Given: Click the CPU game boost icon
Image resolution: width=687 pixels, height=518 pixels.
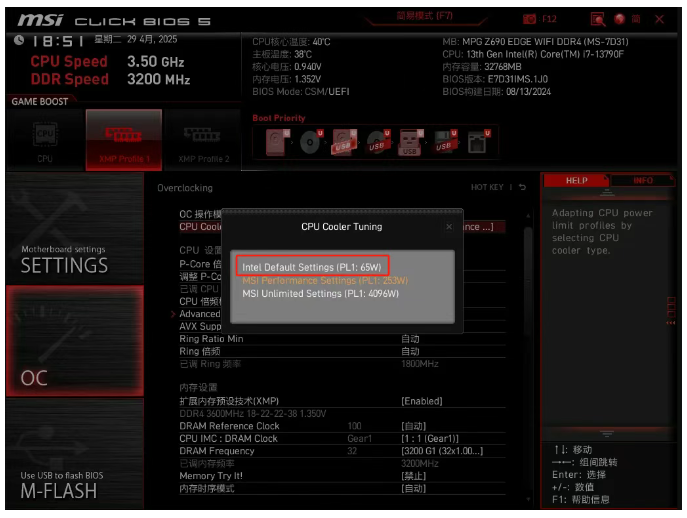Looking at the screenshot, I should coord(45,140).
